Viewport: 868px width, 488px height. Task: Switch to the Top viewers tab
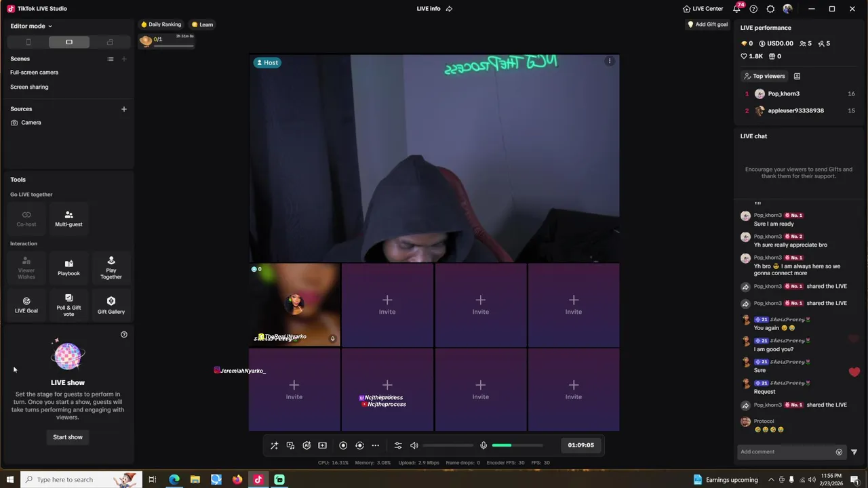(764, 77)
